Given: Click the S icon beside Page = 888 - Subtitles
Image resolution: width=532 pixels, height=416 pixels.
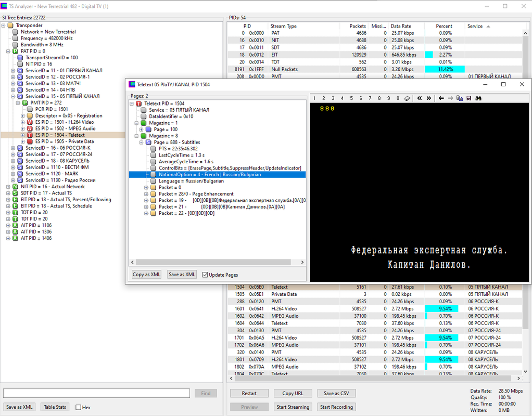Looking at the screenshot, I should [148, 142].
